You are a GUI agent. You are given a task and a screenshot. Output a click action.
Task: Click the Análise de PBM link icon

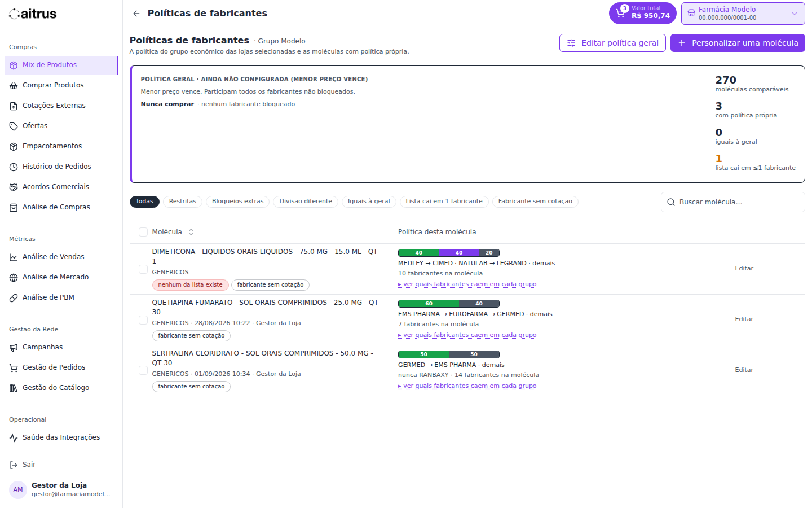click(x=14, y=298)
